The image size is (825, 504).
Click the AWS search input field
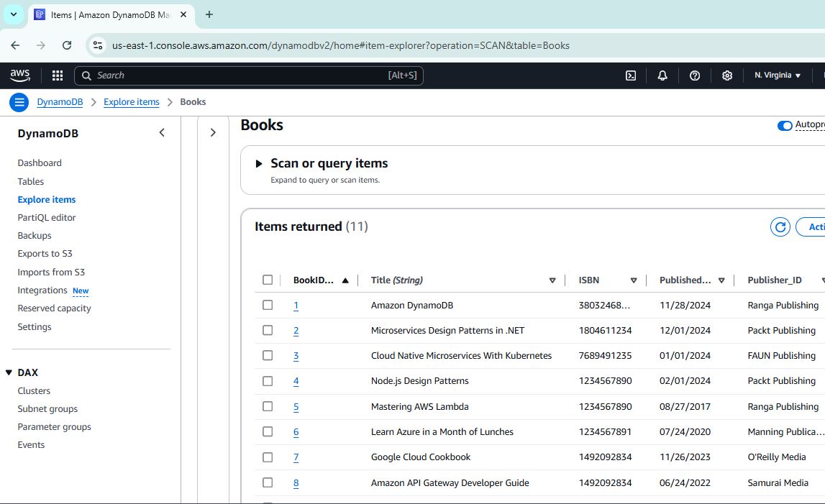click(249, 75)
